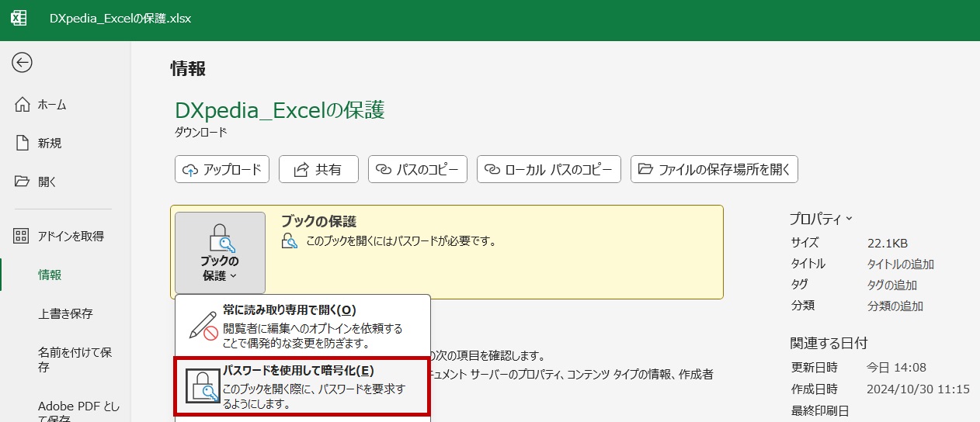Click the back arrow circle icon
980x422 pixels.
[22, 63]
